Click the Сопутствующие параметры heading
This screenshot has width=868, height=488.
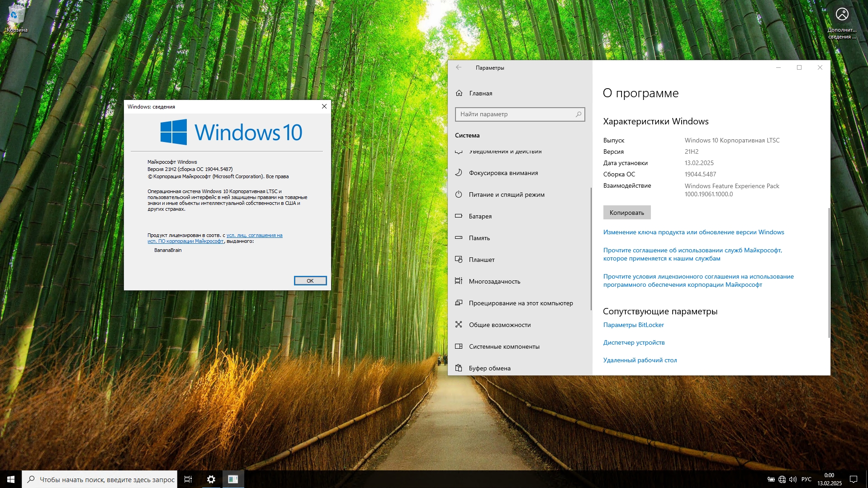(660, 311)
